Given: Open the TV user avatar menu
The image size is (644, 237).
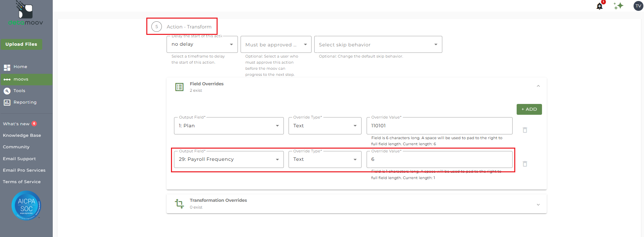Looking at the screenshot, I should [x=638, y=6].
